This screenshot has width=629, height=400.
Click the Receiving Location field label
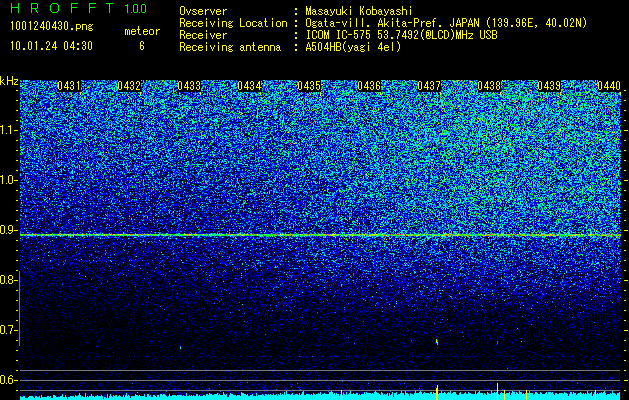(233, 23)
